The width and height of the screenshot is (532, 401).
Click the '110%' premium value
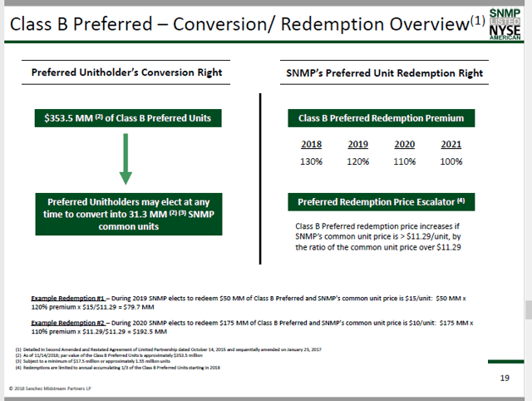click(405, 161)
